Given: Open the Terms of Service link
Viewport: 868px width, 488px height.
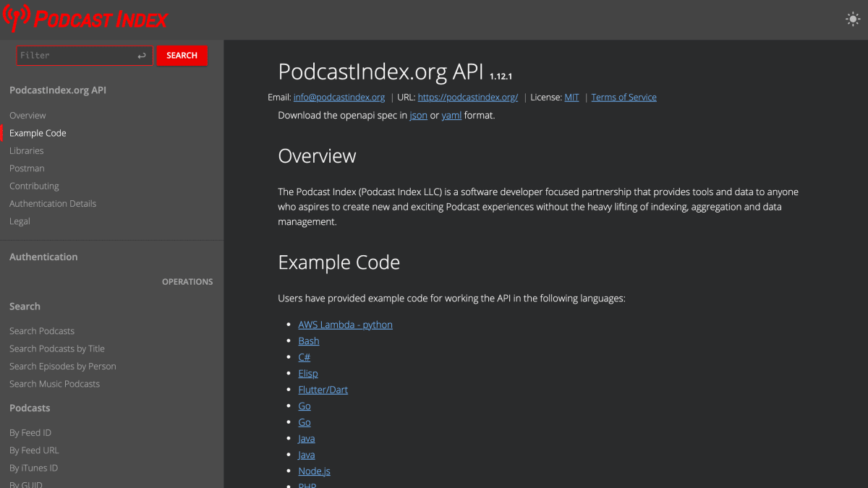Looking at the screenshot, I should (x=624, y=98).
